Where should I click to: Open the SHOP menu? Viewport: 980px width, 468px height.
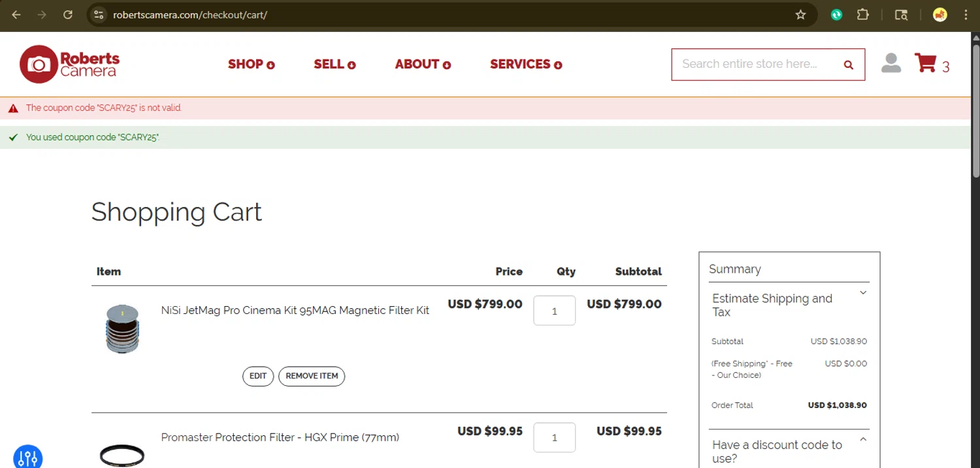[252, 64]
